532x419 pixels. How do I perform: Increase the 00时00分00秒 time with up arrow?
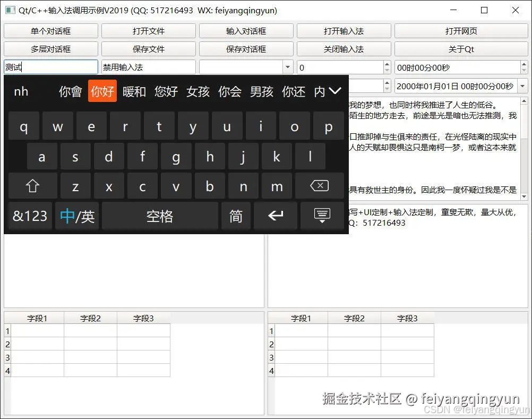[x=524, y=64]
